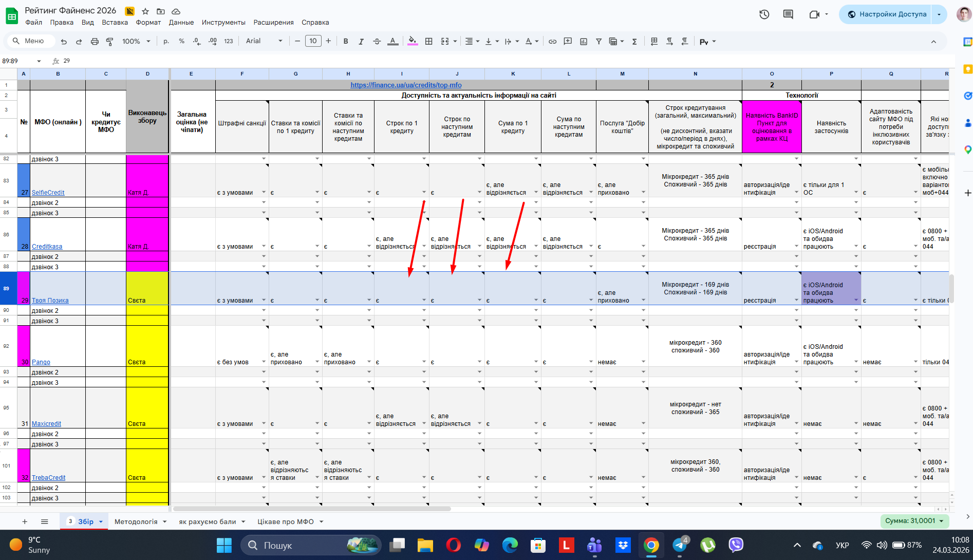
Task: Star this document
Action: [145, 11]
